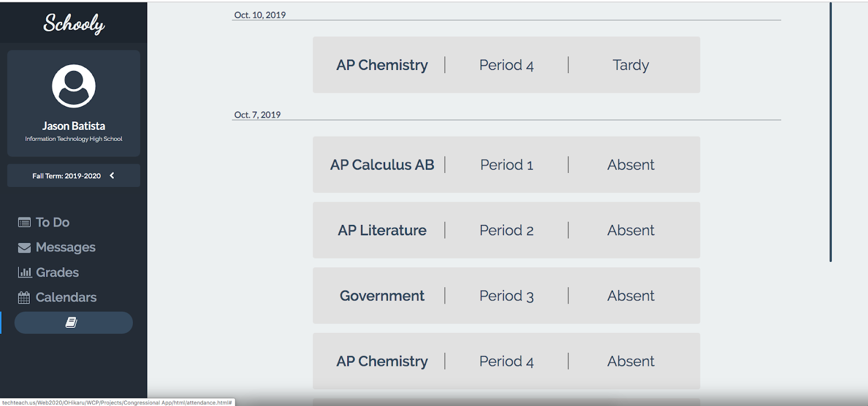This screenshot has width=868, height=406.
Task: Open the Fall Term: 2019-2020 selector
Action: point(66,176)
